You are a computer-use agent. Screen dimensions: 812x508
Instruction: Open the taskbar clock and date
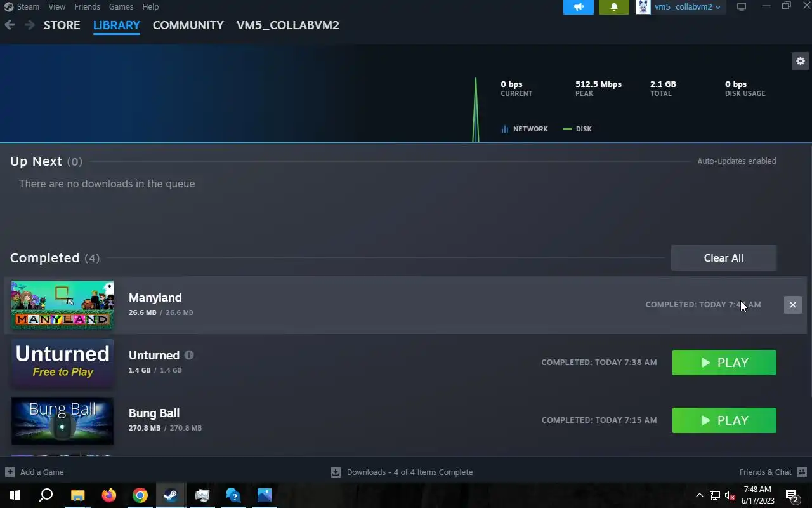point(757,495)
